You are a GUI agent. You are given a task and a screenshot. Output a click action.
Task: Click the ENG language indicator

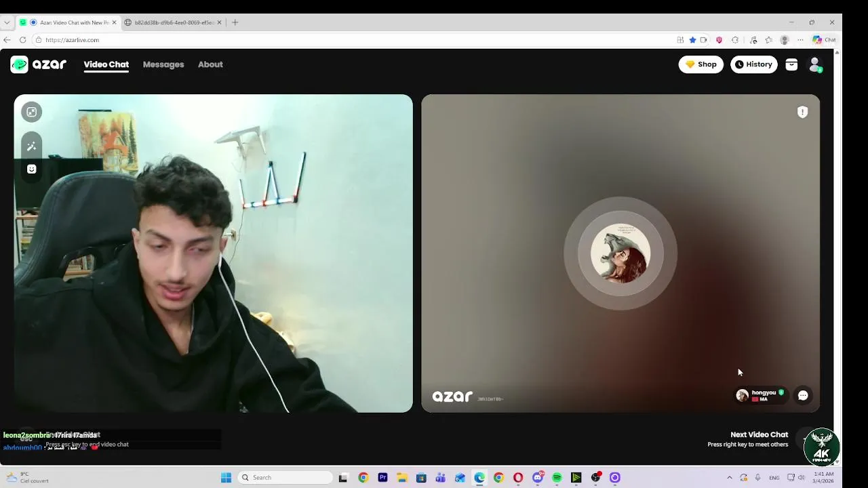[x=774, y=478]
